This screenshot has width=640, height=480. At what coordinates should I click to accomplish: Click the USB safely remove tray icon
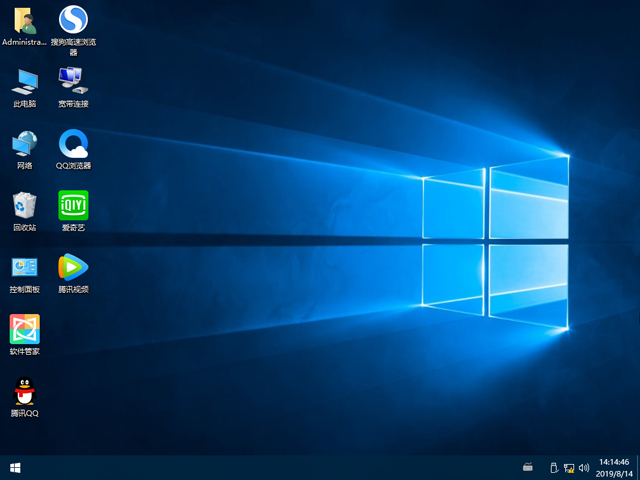pyautogui.click(x=554, y=468)
